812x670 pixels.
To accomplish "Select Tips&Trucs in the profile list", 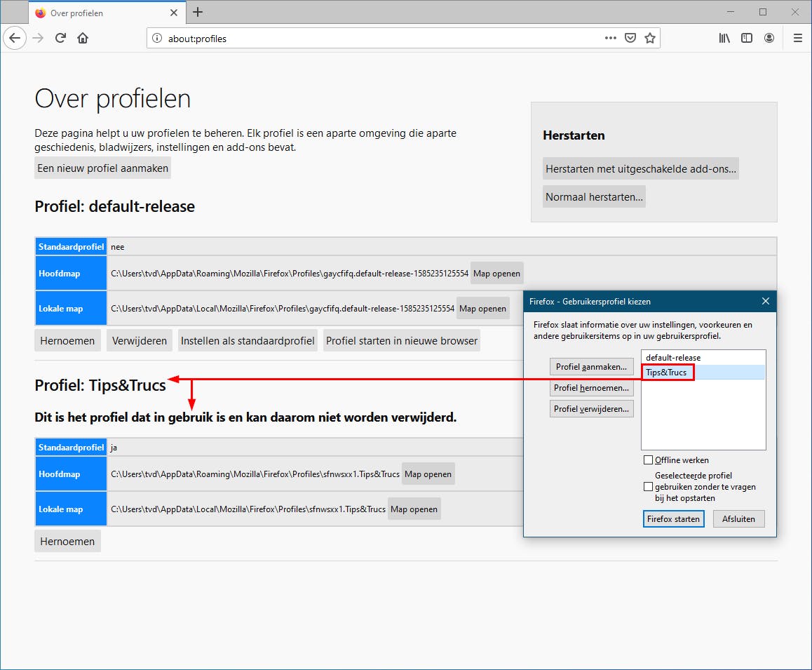I will (703, 373).
